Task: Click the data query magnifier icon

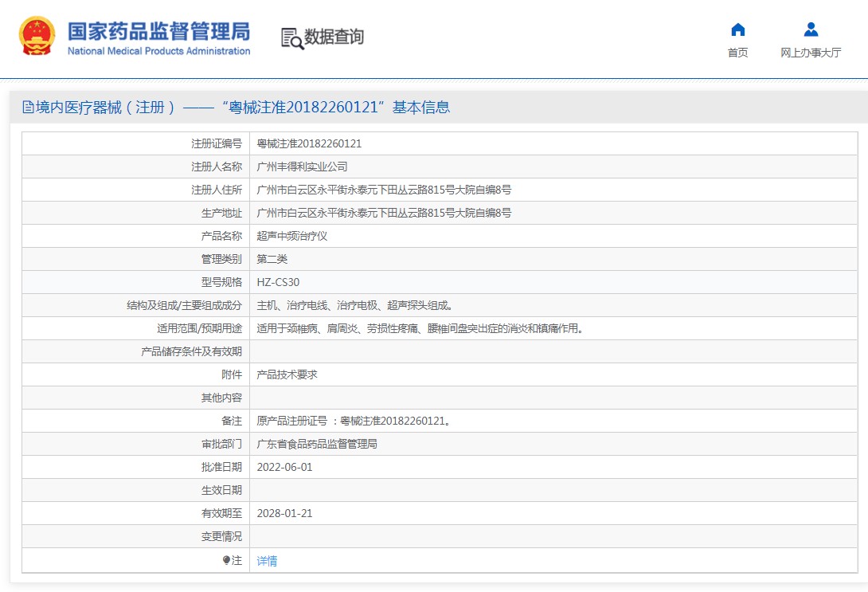Action: (292, 38)
